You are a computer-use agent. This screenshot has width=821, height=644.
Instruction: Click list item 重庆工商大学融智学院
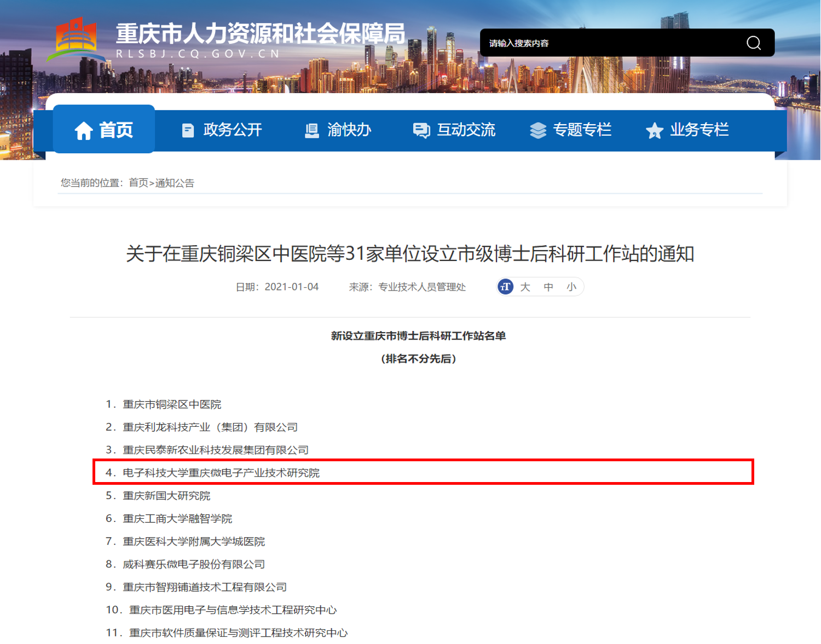tap(177, 519)
